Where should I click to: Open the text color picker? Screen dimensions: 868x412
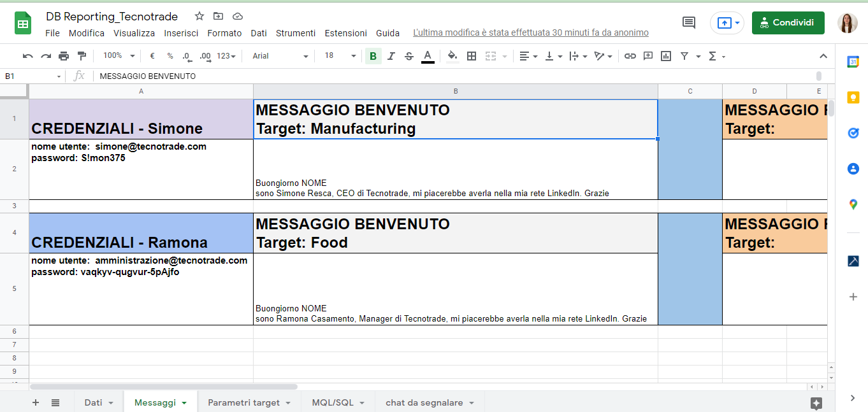coord(428,56)
